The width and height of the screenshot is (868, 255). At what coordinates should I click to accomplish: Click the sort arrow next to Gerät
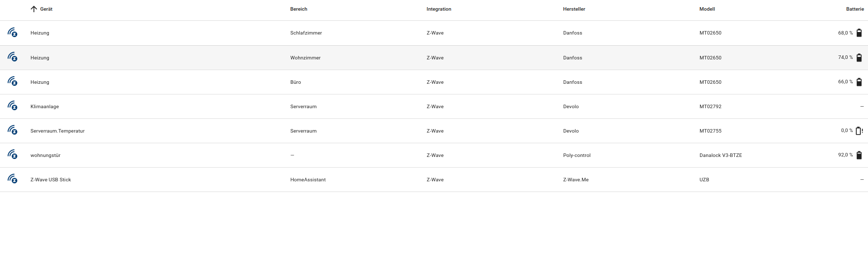pos(34,9)
